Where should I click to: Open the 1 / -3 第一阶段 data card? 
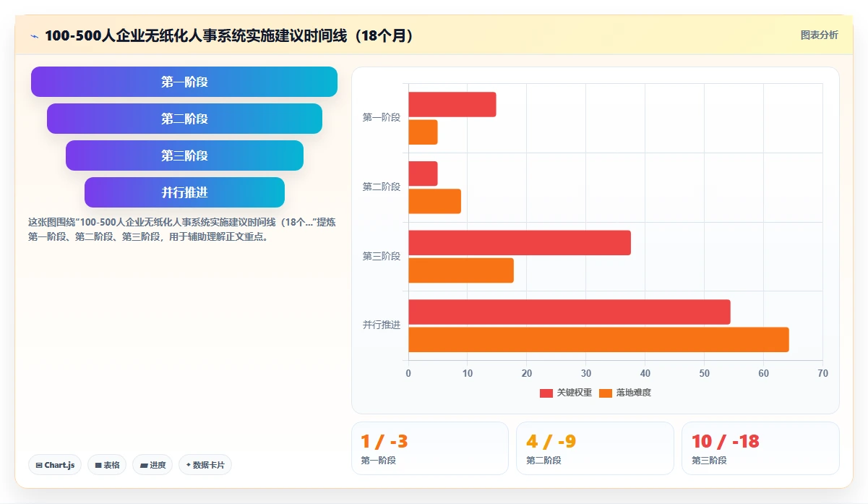[x=430, y=448]
